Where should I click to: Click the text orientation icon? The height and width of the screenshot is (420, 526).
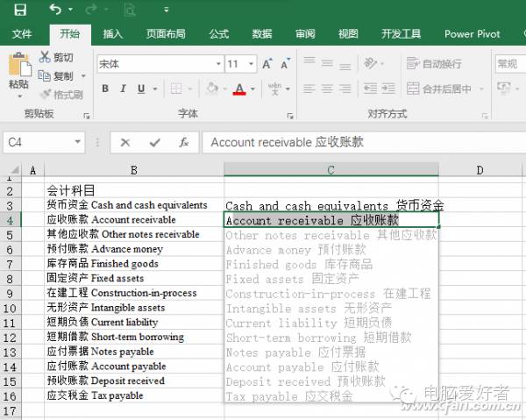[371, 63]
